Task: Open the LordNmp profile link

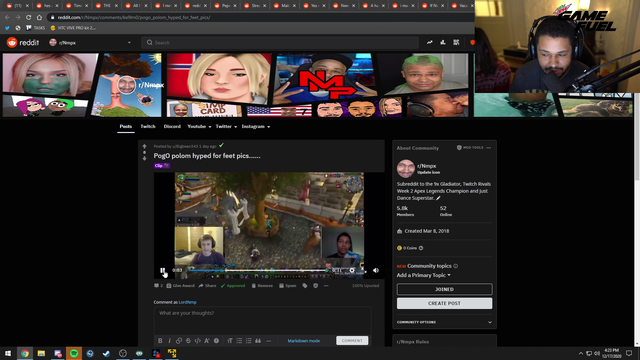Action: coord(187,302)
